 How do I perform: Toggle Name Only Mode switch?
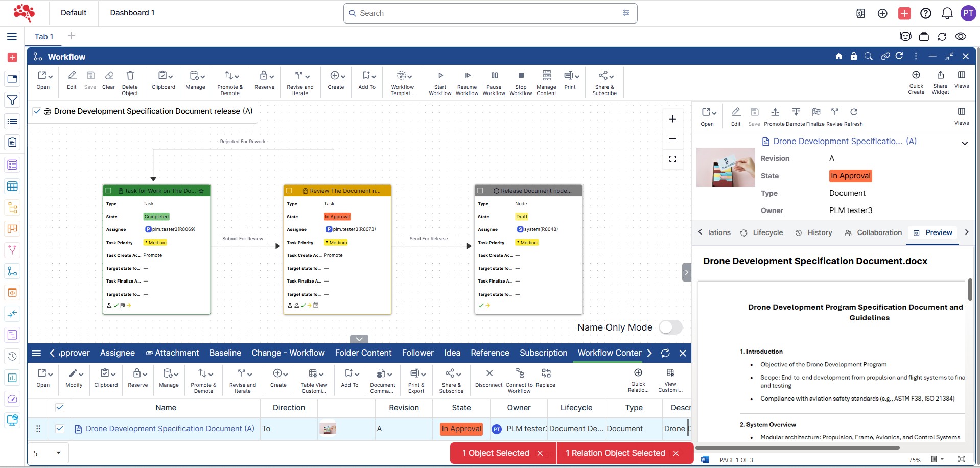click(x=670, y=327)
